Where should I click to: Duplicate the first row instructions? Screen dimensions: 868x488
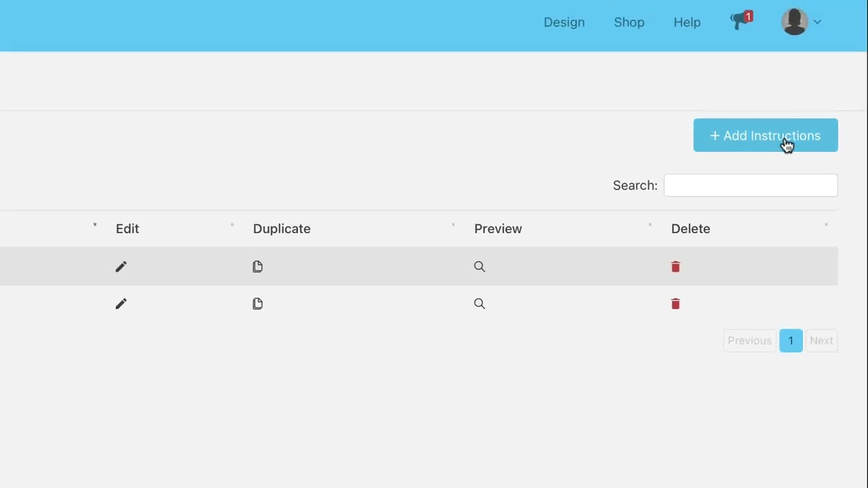258,266
